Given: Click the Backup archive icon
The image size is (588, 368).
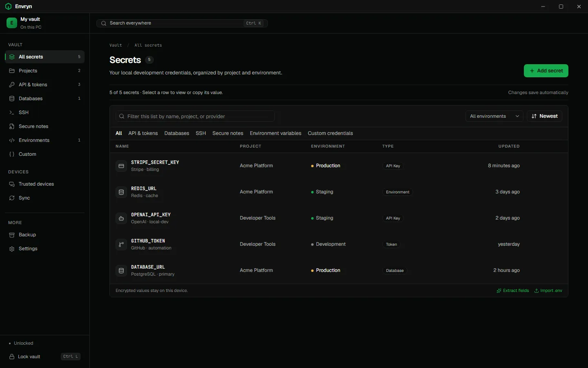Looking at the screenshot, I should coord(12,235).
